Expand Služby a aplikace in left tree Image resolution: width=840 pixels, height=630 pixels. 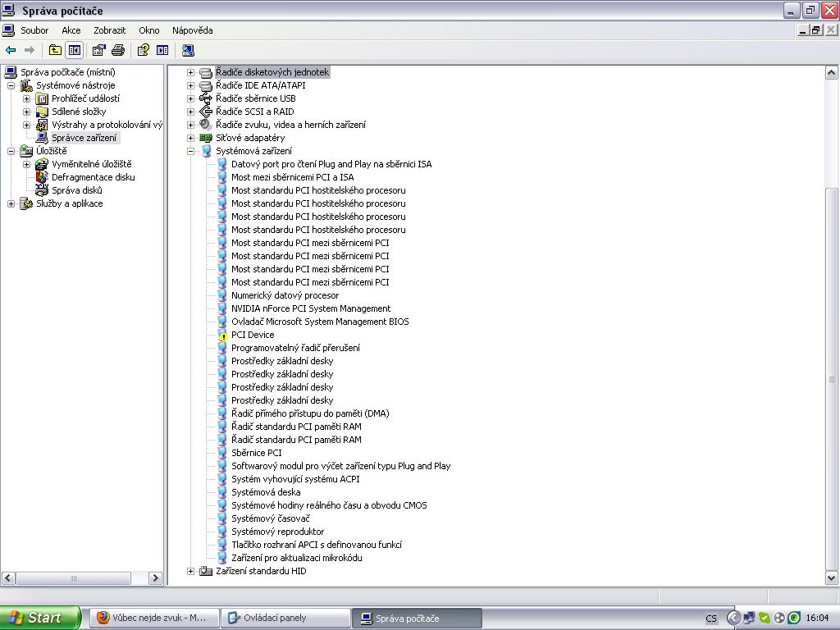[11, 203]
